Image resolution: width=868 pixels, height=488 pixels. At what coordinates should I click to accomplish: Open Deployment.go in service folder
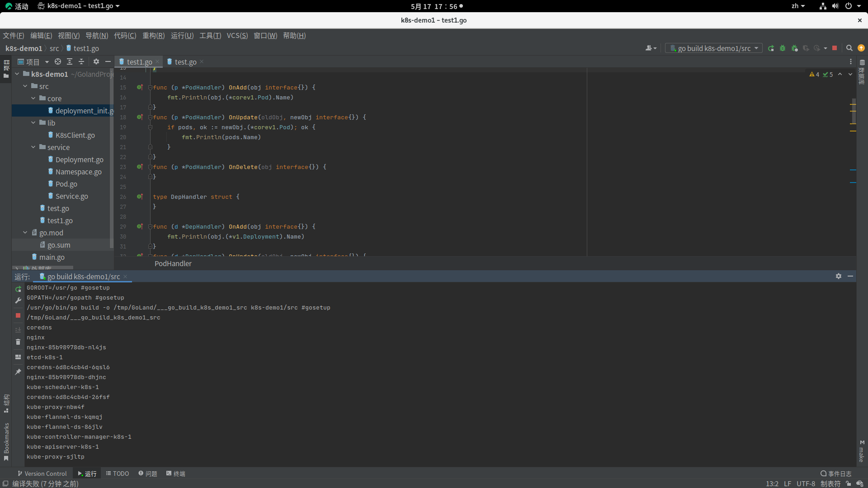[79, 160]
